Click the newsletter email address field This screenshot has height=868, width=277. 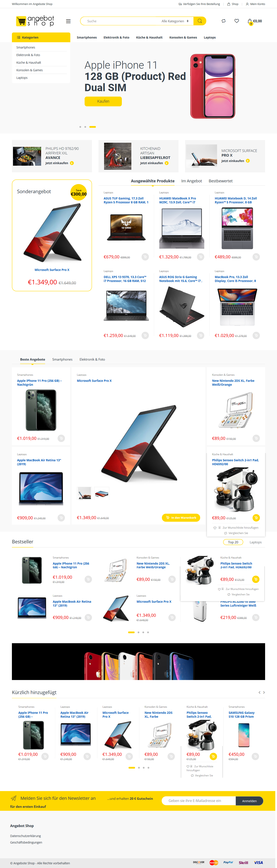click(199, 801)
